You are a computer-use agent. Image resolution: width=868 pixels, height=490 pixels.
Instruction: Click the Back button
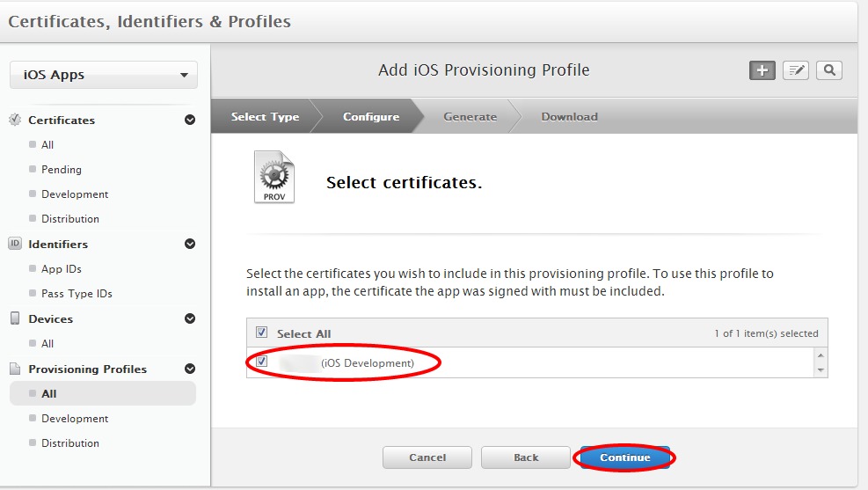click(x=526, y=457)
